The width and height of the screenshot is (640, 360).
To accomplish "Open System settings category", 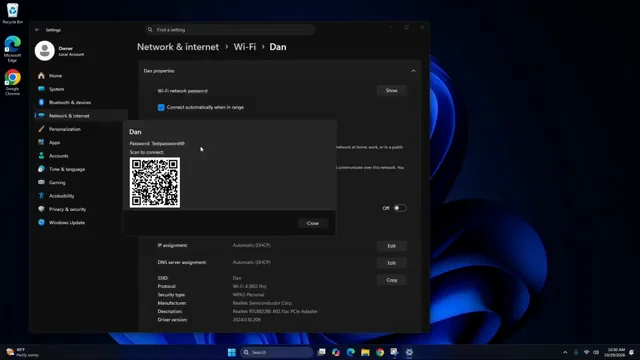I will [56, 89].
